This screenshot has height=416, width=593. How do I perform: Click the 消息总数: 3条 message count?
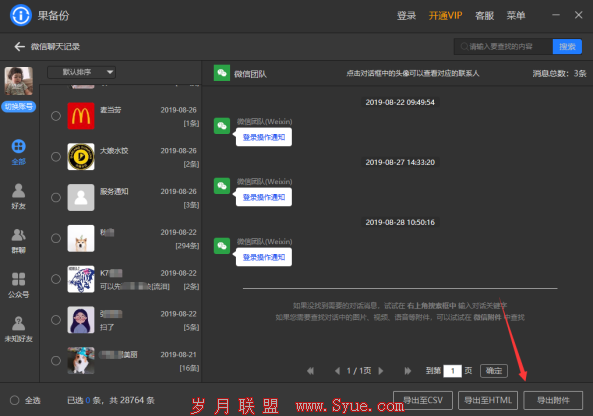tap(559, 73)
